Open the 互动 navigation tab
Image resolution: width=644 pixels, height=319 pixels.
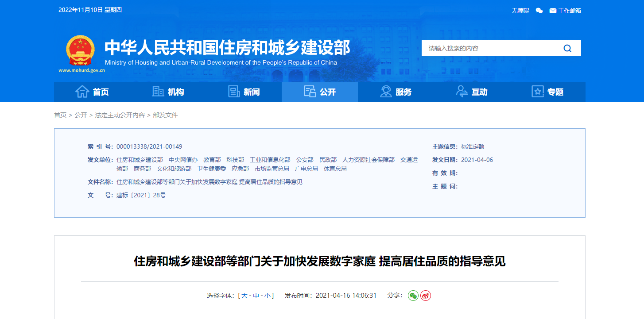472,92
